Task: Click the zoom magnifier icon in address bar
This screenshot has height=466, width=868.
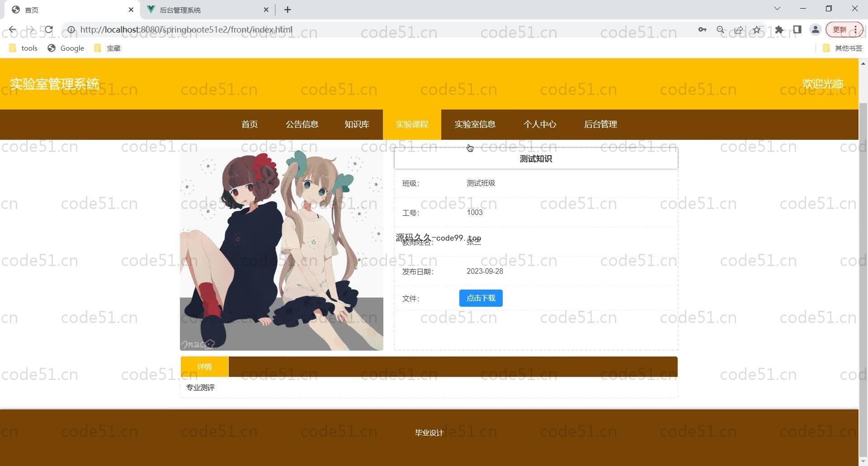Action: click(x=721, y=30)
